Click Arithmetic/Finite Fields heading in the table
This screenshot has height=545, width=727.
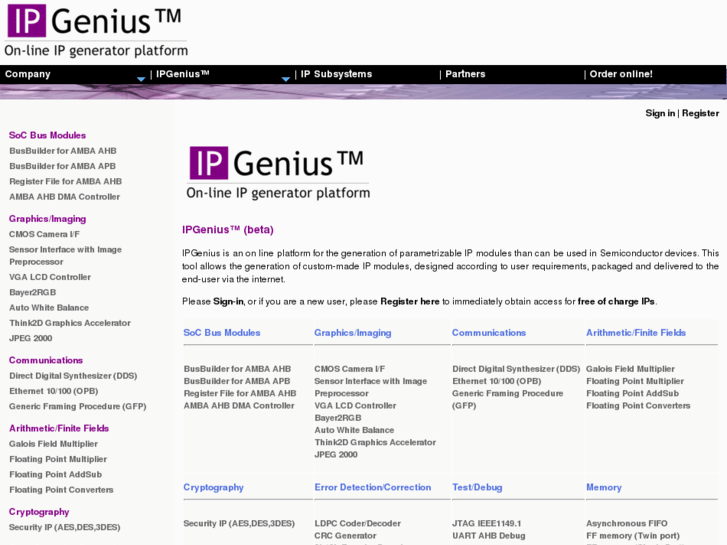636,333
